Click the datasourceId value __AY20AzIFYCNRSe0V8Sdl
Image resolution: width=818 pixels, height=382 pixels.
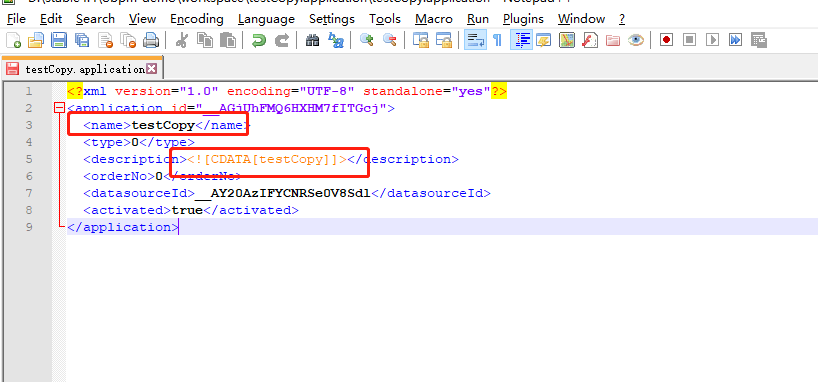tap(283, 193)
